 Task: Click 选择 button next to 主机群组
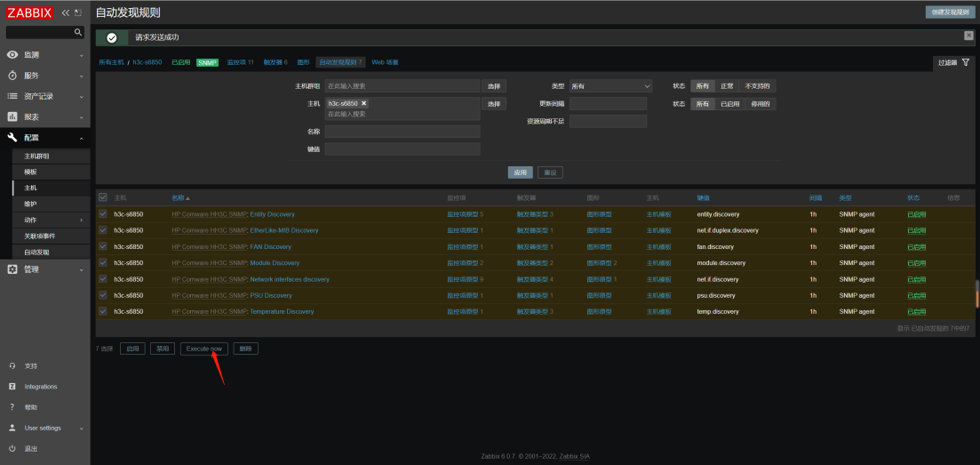tap(494, 86)
